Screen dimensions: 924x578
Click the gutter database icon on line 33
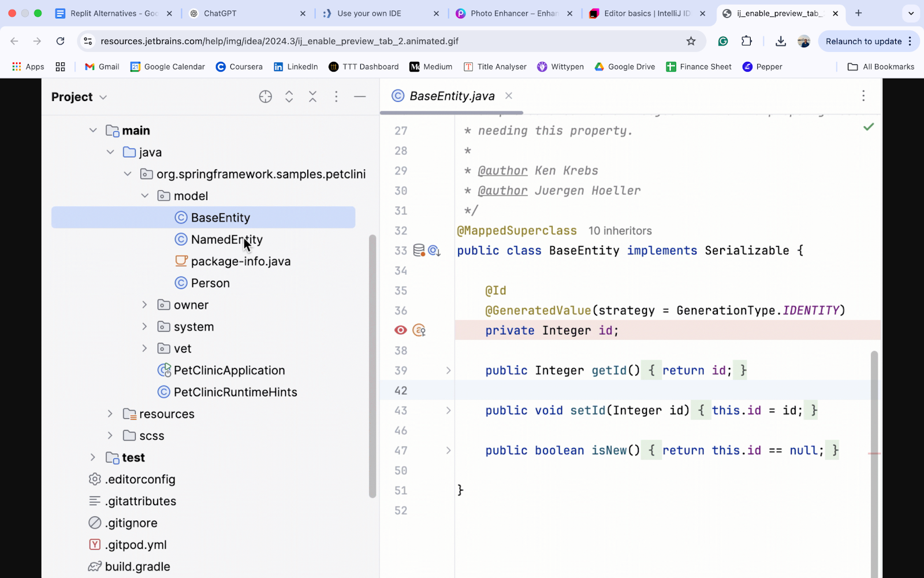point(419,250)
